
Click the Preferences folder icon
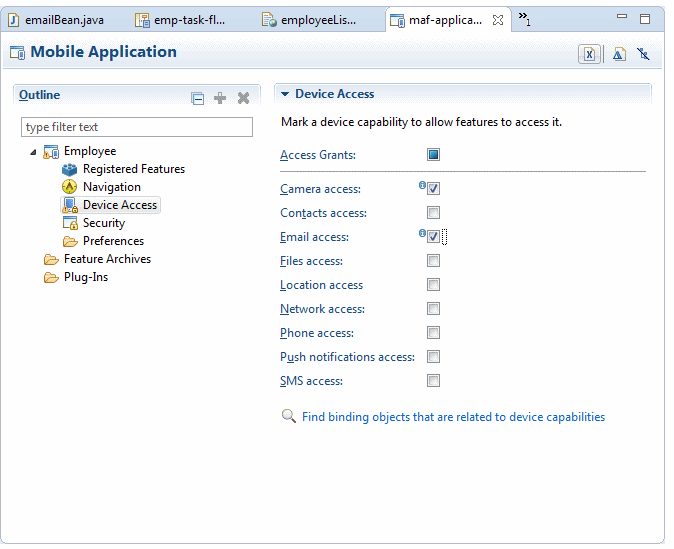click(x=70, y=241)
